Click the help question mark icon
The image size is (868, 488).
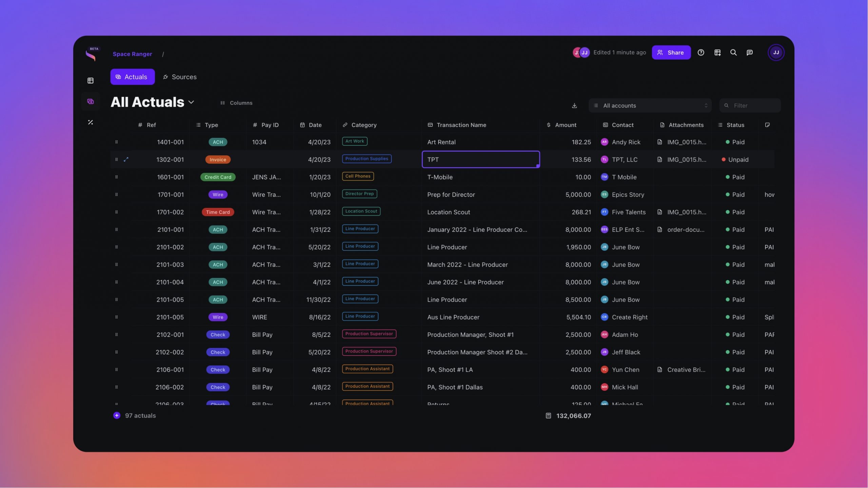(701, 53)
